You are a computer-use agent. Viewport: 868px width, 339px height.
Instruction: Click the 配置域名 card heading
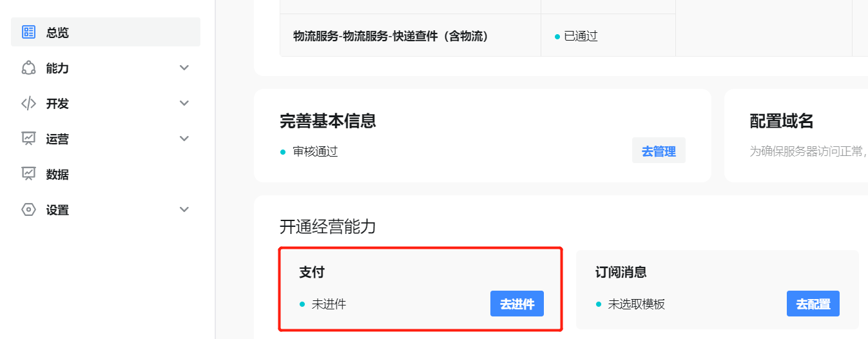click(782, 121)
